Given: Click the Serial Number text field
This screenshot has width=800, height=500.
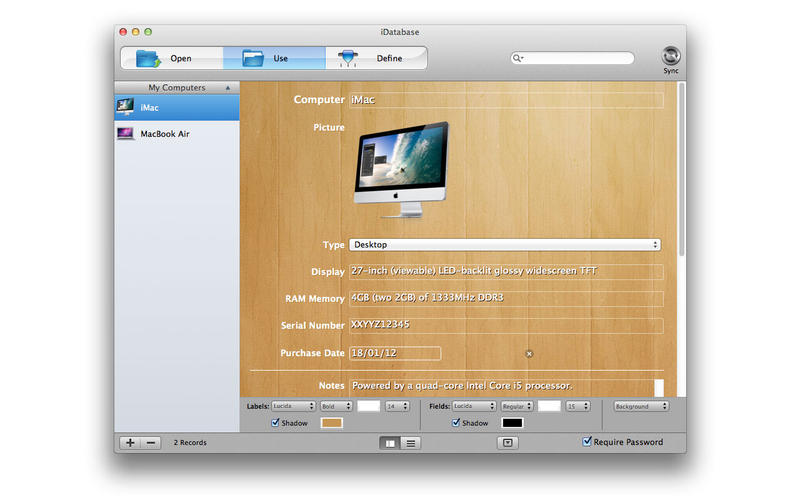Looking at the screenshot, I should 505,326.
